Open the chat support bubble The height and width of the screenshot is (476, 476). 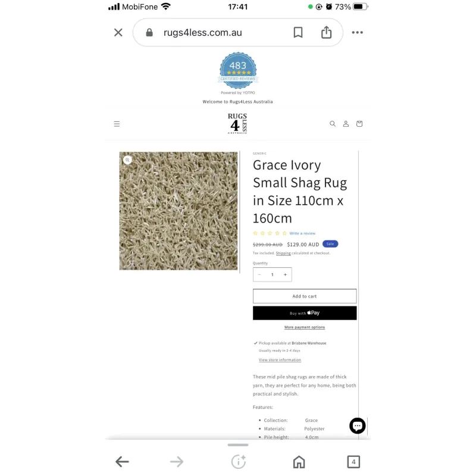point(358,425)
